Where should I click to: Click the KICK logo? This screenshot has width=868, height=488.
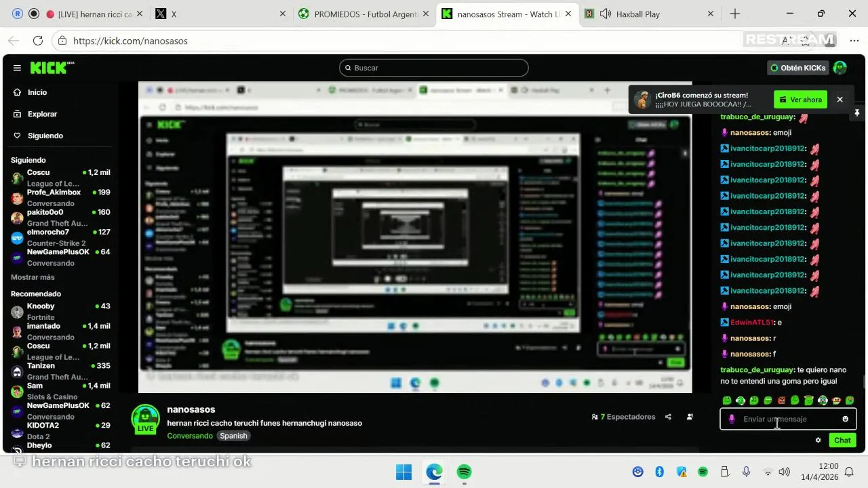52,68
